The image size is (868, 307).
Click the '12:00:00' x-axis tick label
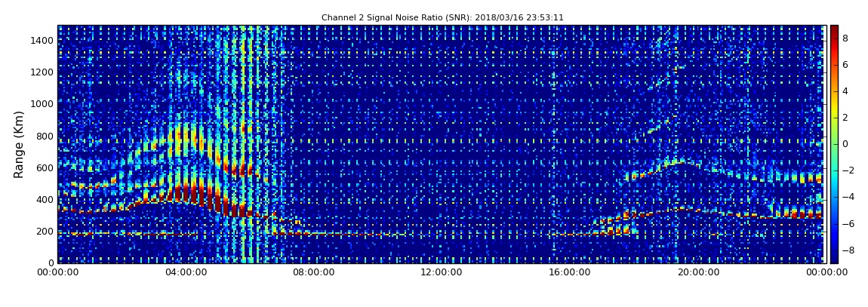point(442,272)
